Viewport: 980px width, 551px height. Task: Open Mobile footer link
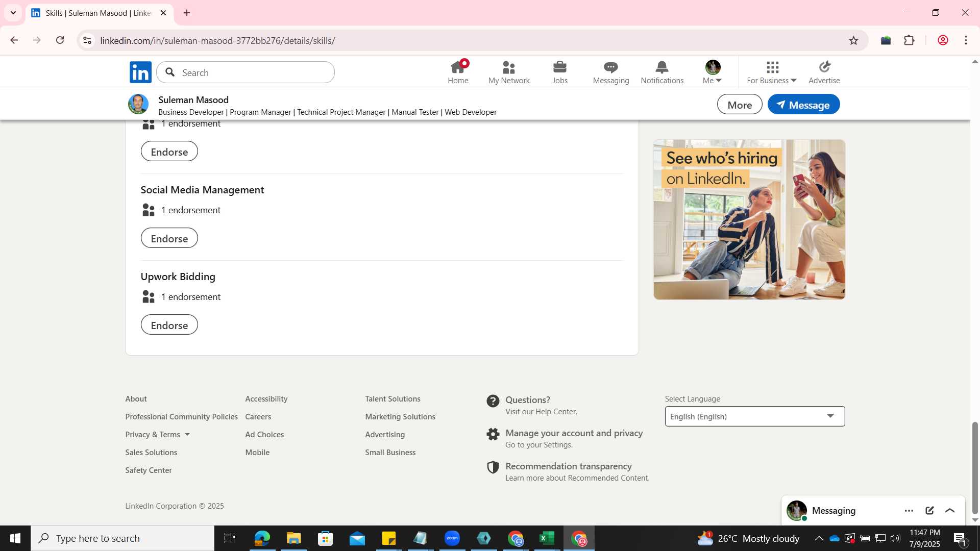tap(257, 453)
